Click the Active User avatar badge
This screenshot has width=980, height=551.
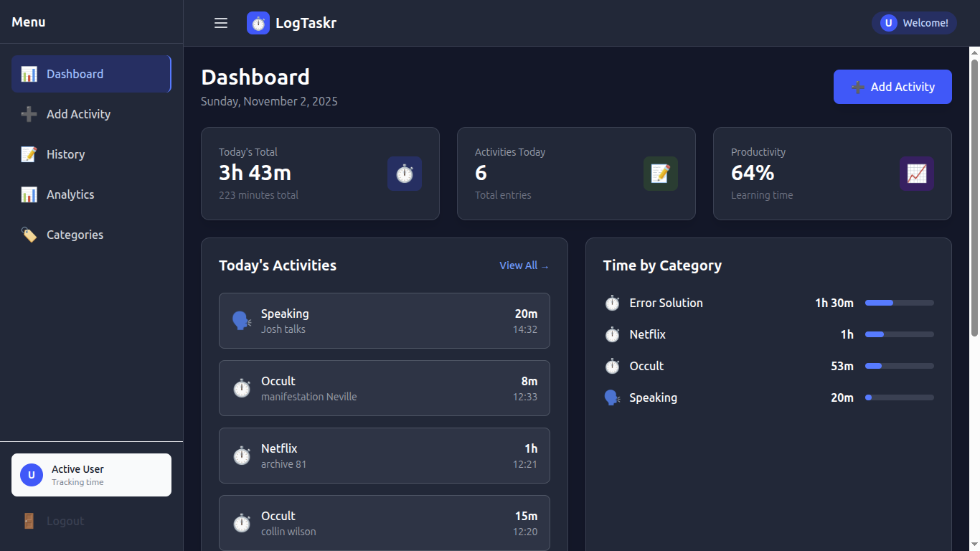31,474
